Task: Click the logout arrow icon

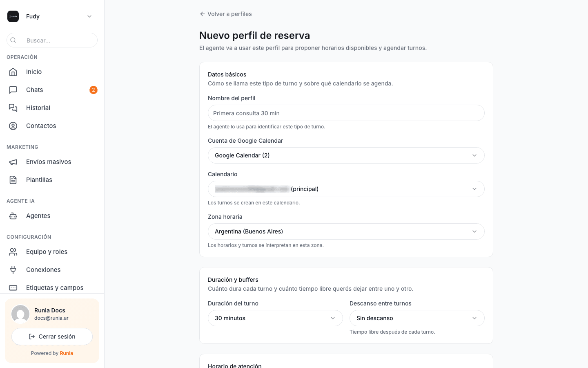Action: pyautogui.click(x=32, y=337)
